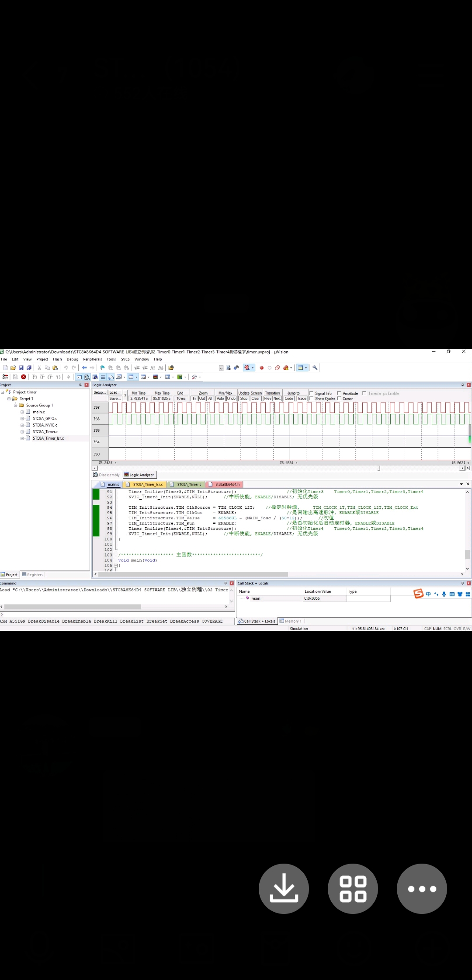Open the editor tab list dropdown arrow

pyautogui.click(x=461, y=484)
